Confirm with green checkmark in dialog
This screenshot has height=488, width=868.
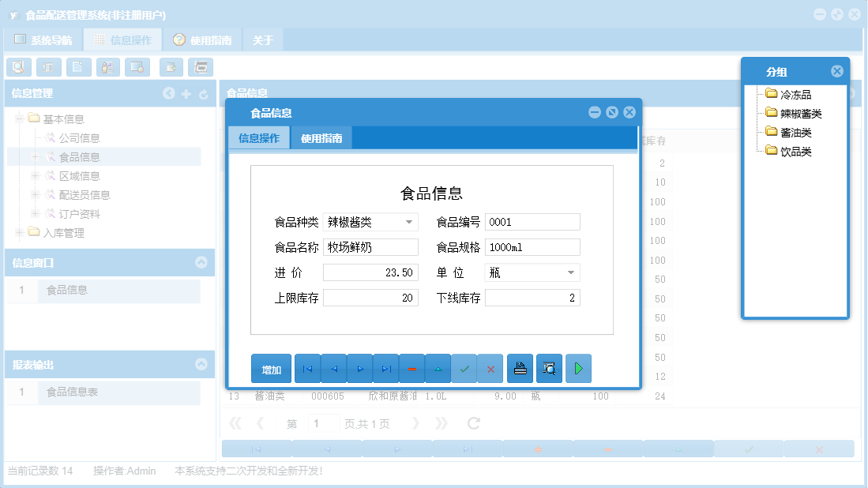pyautogui.click(x=464, y=369)
